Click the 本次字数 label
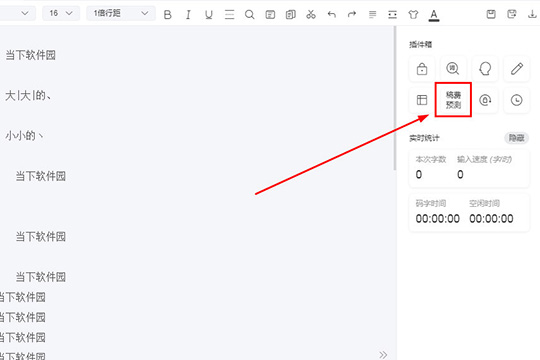The image size is (540, 360). [x=431, y=159]
